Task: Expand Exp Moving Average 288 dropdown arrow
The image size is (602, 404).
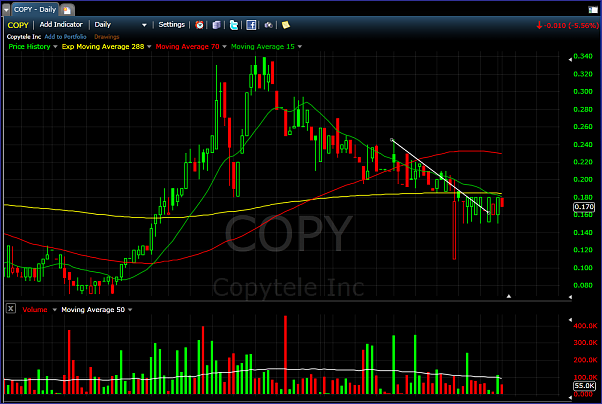Action: tap(149, 47)
